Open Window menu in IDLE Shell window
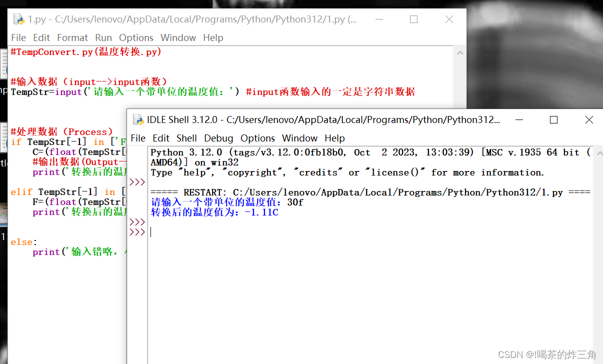This screenshot has width=603, height=364. pyautogui.click(x=299, y=138)
